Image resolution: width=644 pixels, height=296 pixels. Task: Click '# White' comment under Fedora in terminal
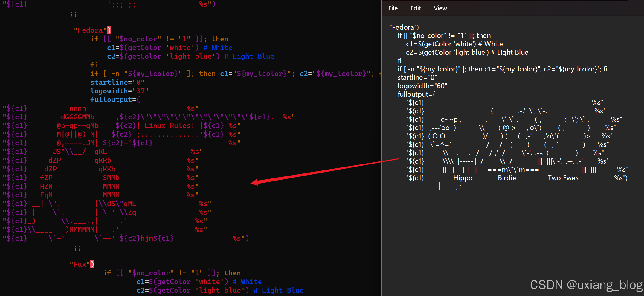218,48
